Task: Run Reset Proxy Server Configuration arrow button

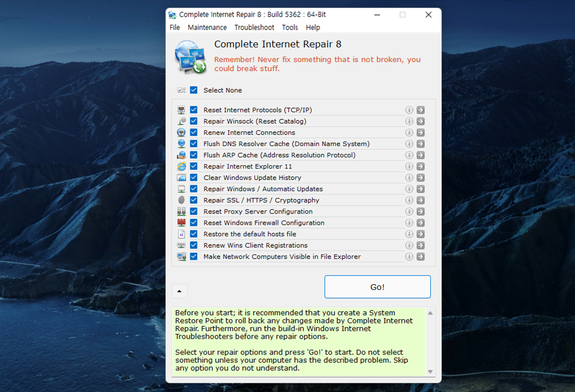Action: pos(421,211)
